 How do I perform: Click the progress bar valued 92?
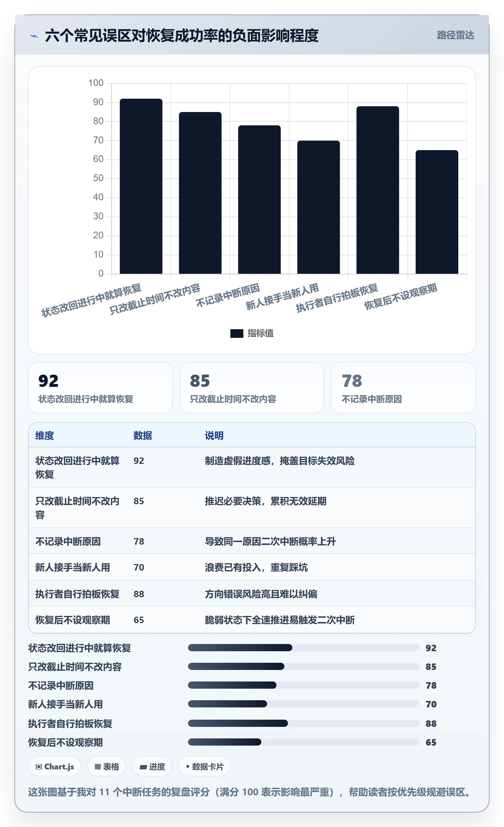pos(303,648)
